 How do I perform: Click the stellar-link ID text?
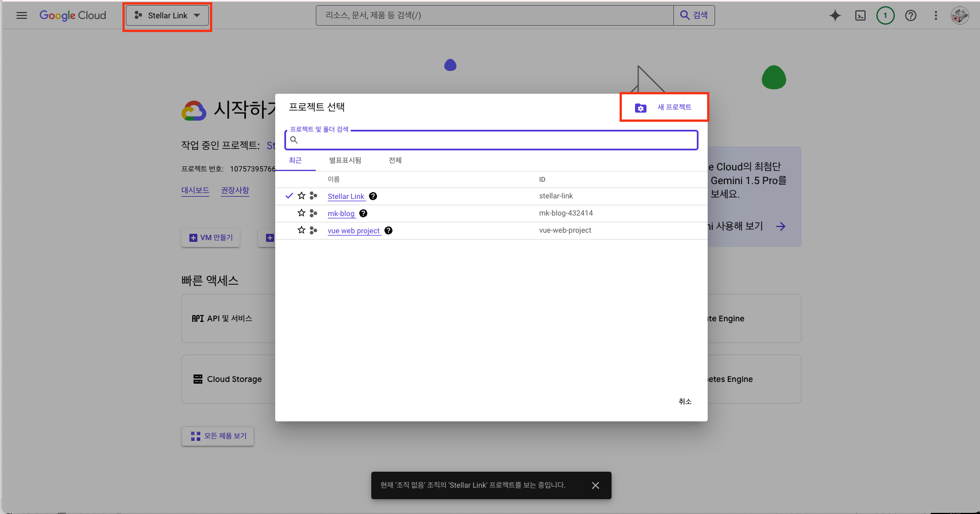coord(556,196)
